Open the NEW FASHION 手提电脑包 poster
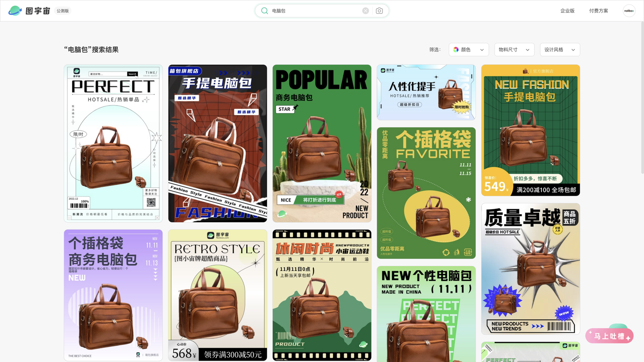Image resolution: width=644 pixels, height=362 pixels. [531, 130]
